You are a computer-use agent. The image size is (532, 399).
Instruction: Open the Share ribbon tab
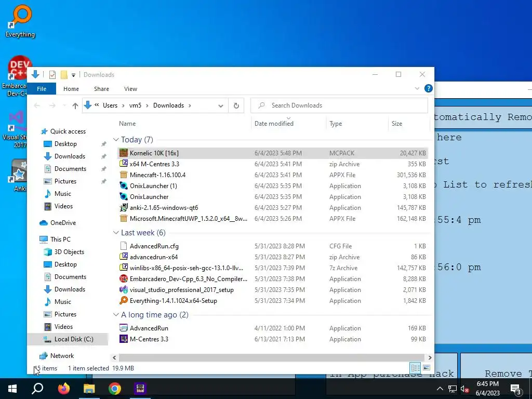pyautogui.click(x=101, y=89)
